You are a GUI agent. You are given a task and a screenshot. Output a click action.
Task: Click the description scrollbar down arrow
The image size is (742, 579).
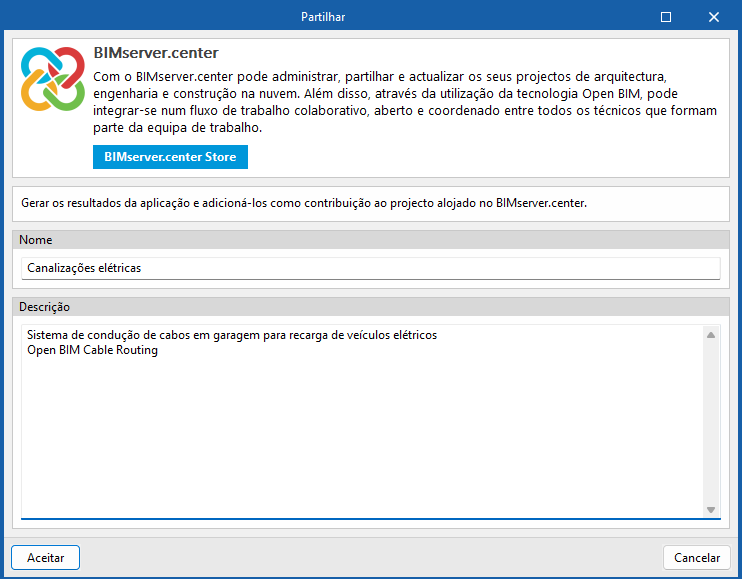pyautogui.click(x=711, y=509)
